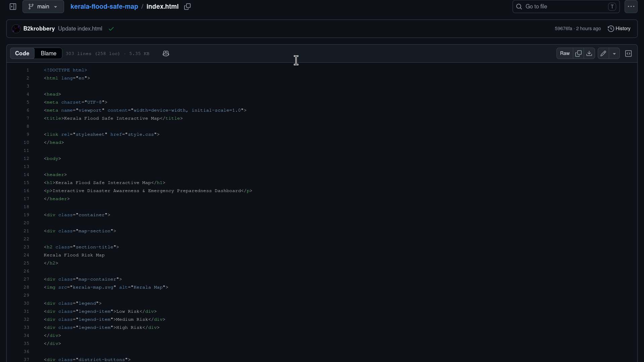This screenshot has width=644, height=362.
Task: Open the symbols pane
Action: pyautogui.click(x=628, y=54)
